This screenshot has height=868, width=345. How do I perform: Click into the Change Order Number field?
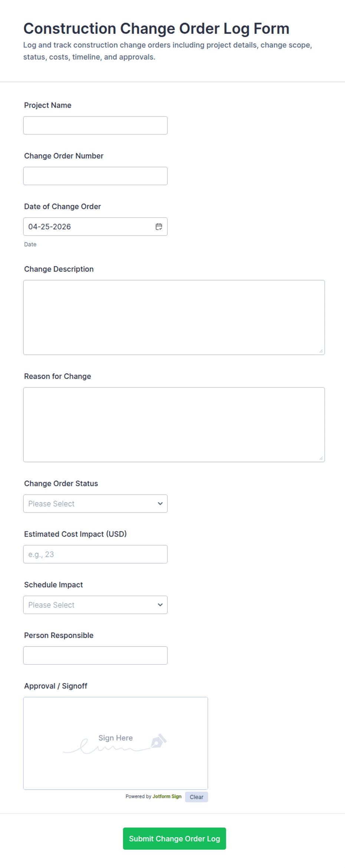(95, 176)
